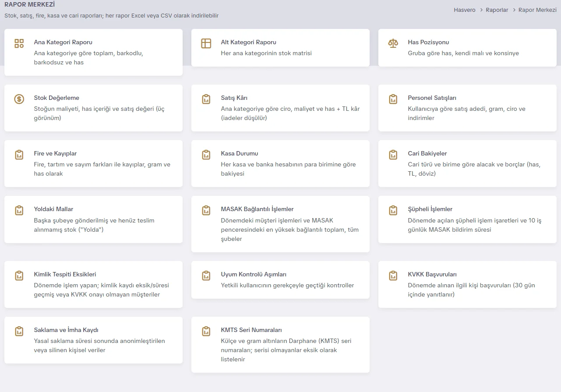561x392 pixels.
Task: Click the Cari Bakiyeler clipboard icon
Action: click(x=393, y=155)
